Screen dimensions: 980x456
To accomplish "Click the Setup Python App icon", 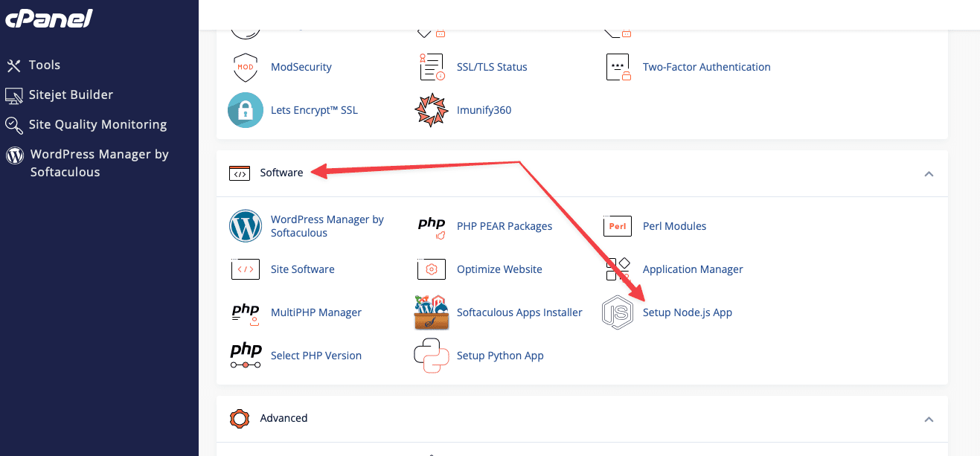I will tap(432, 356).
